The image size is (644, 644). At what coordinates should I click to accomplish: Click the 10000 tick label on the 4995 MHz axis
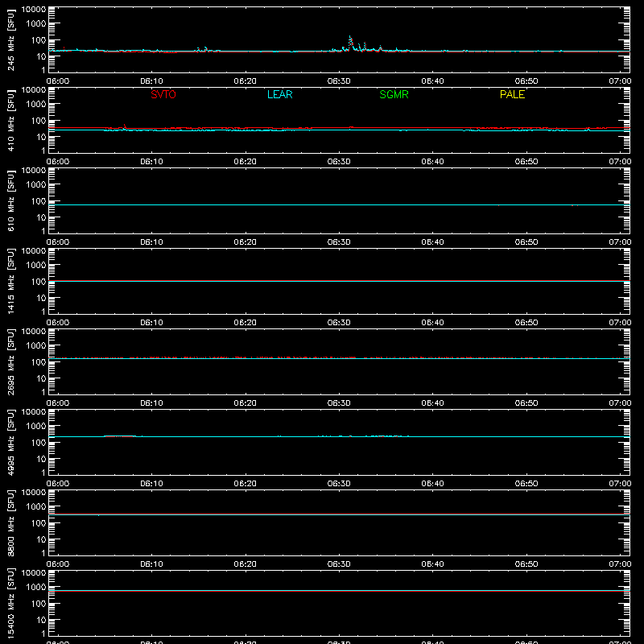(34, 412)
